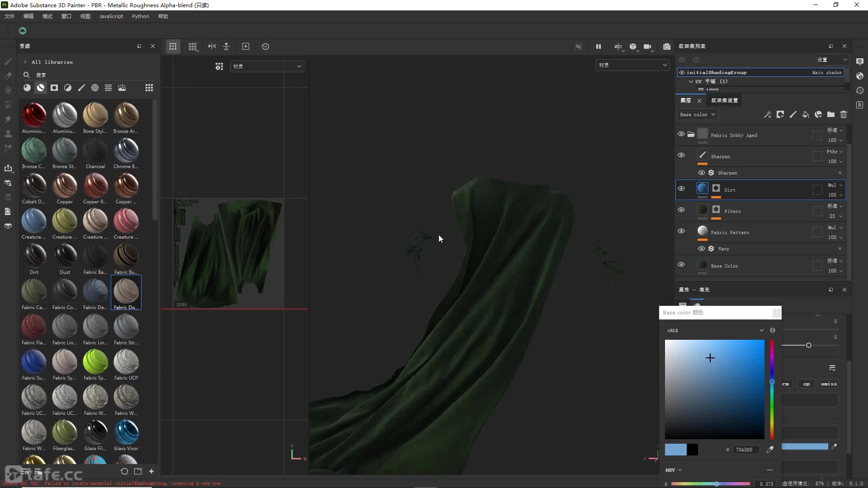Hide the Fabric Dobby Aged folder layer
Viewport: 868px width, 488px height.
coord(681,134)
